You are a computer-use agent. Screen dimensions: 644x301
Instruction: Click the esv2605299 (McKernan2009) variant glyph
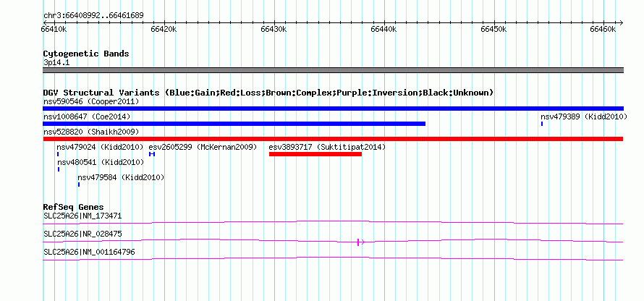(152, 154)
